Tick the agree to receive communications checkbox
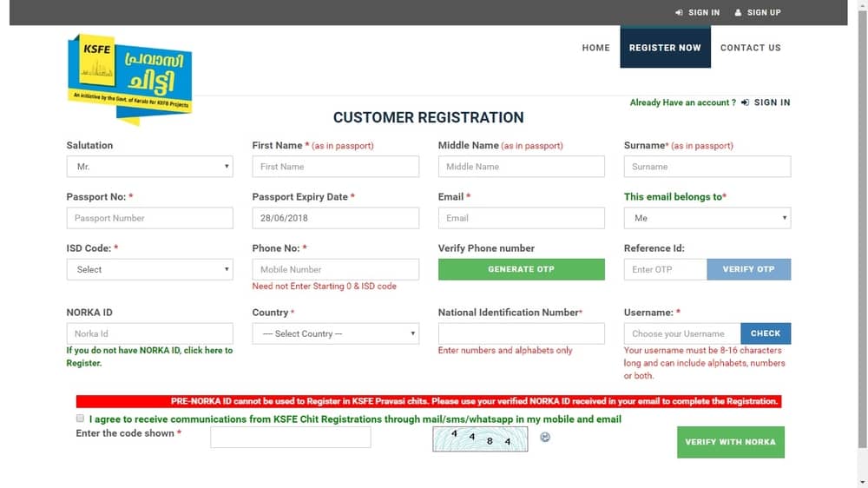 click(x=81, y=419)
